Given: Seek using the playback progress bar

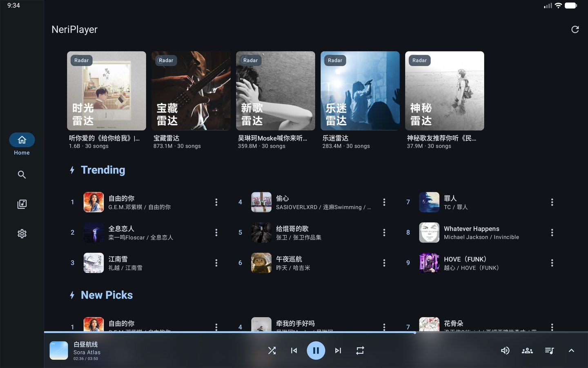Looking at the screenshot, I should click(316, 332).
